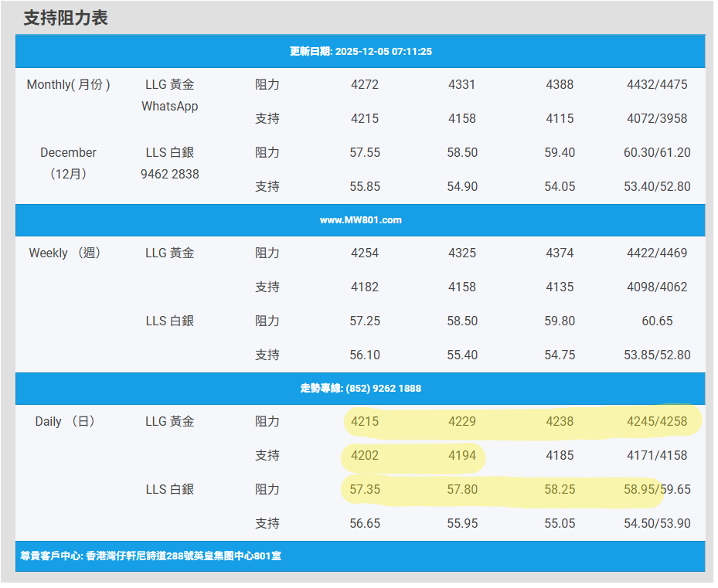Click the 60.65 weekly silver resistance value
Screen dimensions: 718x588
pos(656,321)
